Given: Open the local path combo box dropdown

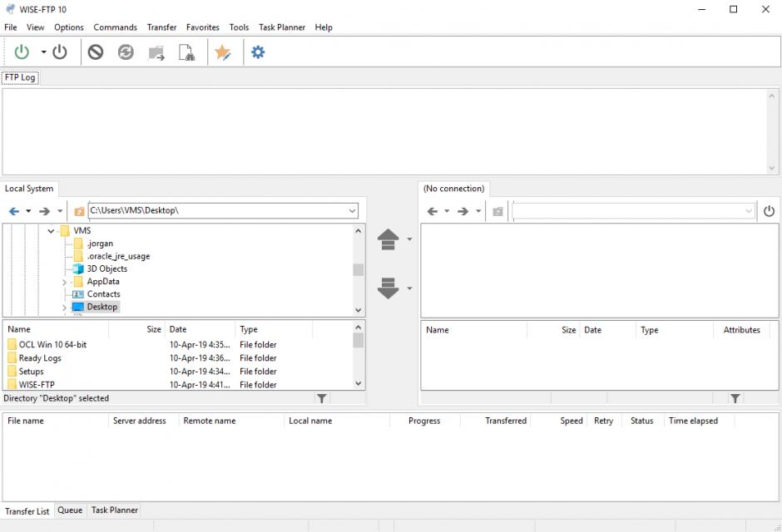Looking at the screenshot, I should pos(352,210).
